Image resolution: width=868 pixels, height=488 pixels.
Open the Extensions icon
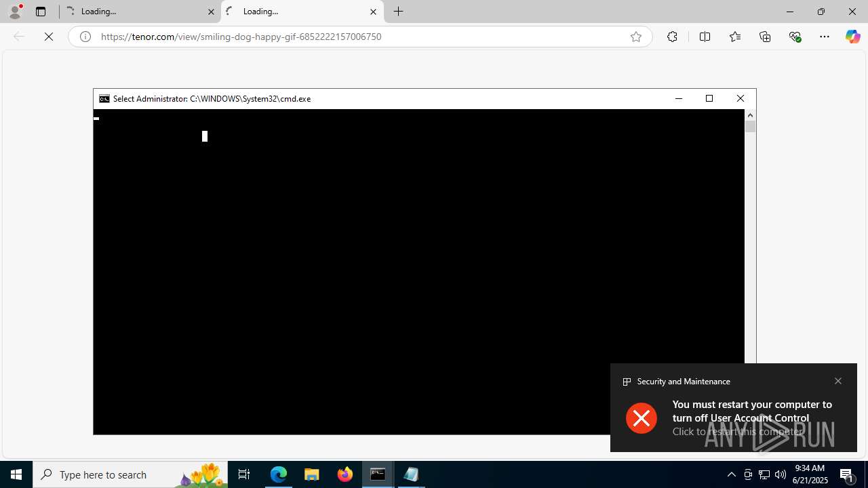pos(672,37)
